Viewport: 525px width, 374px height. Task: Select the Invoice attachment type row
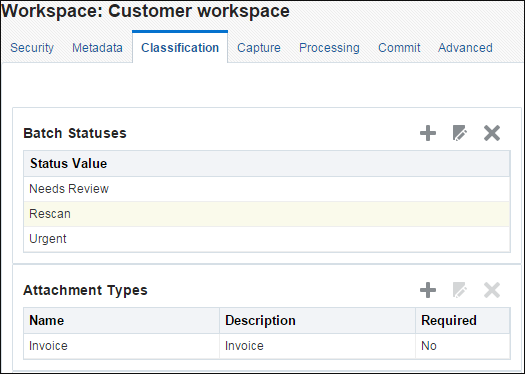pos(267,346)
